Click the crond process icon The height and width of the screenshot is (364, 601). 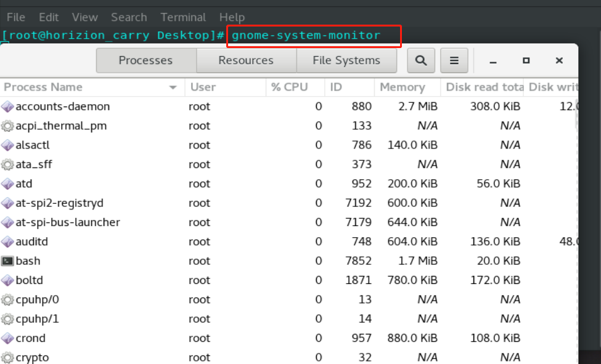(x=7, y=338)
